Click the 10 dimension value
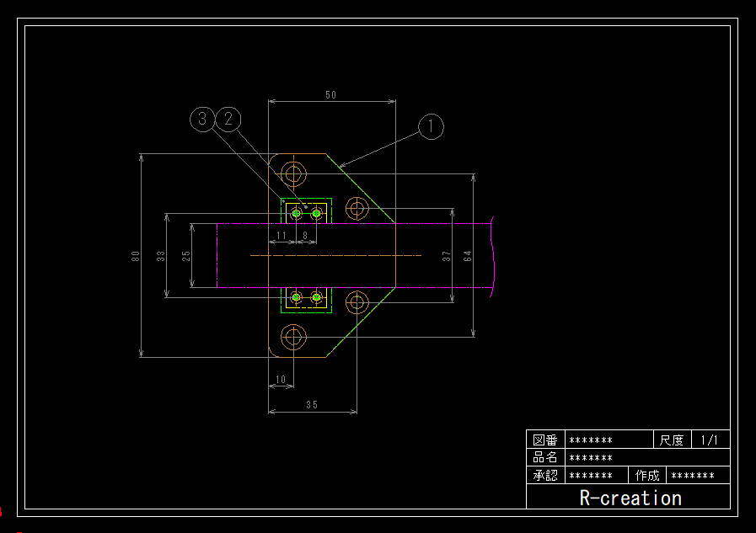Image resolution: width=756 pixels, height=533 pixels. (x=281, y=380)
